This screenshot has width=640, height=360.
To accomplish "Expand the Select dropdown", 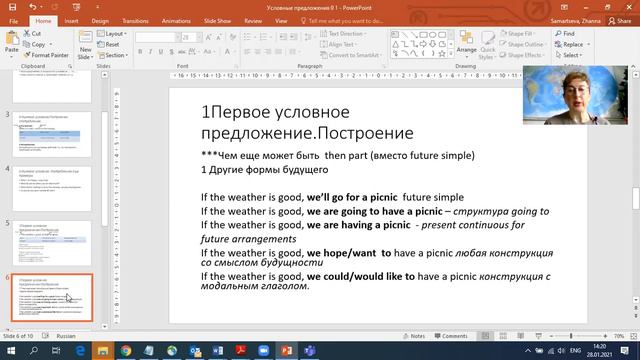I will [x=569, y=55].
